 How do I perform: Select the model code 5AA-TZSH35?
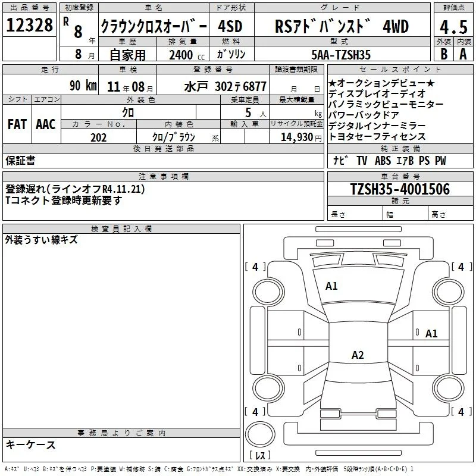click(341, 55)
